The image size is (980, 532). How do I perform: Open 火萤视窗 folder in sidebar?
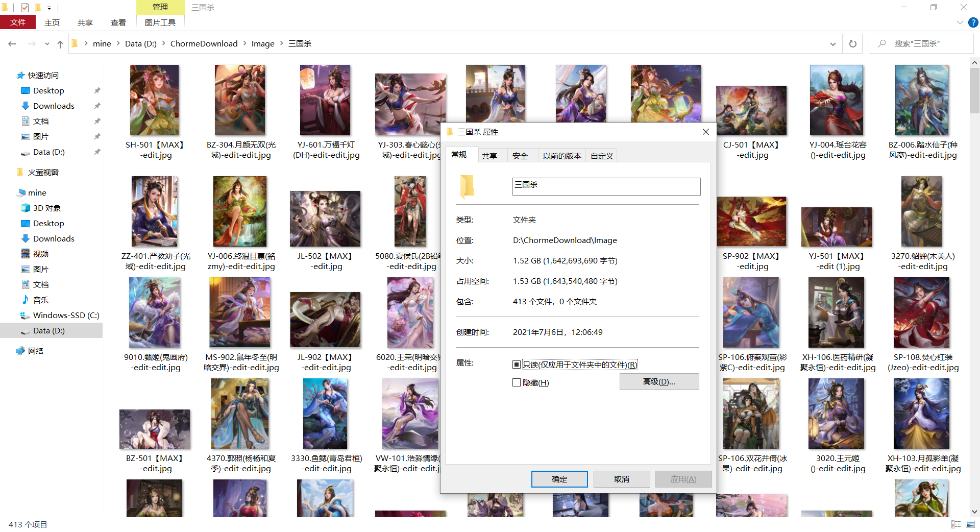coord(43,172)
